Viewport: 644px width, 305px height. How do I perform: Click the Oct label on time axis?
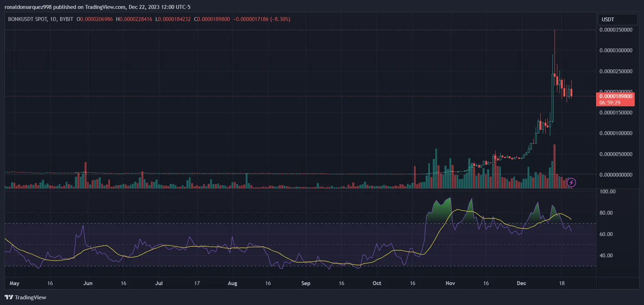(x=377, y=283)
